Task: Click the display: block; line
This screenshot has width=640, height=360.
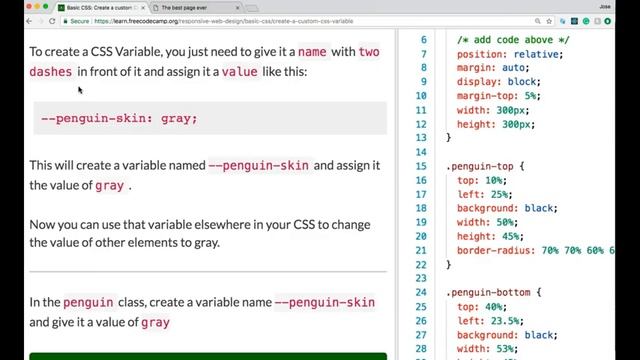Action: tap(498, 82)
